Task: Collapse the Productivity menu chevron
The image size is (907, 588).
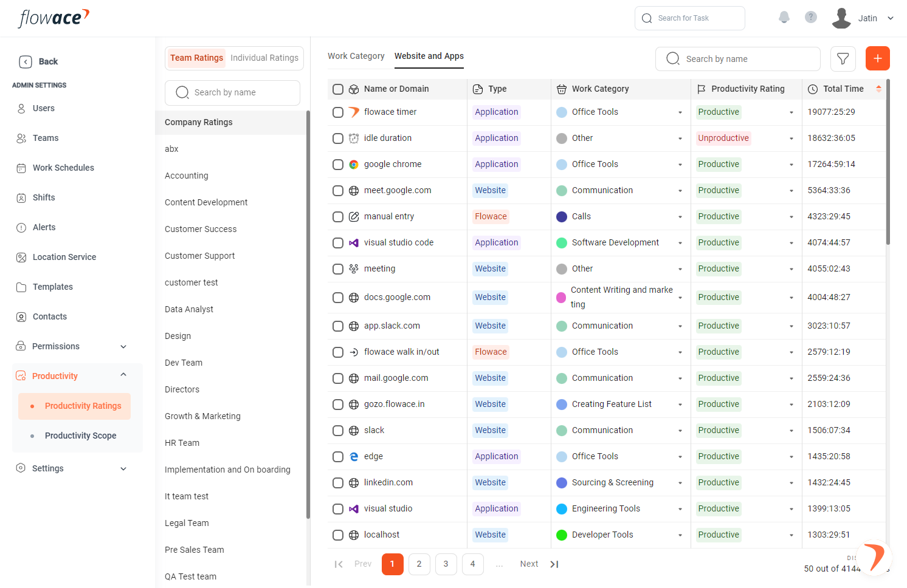Action: 123,375
